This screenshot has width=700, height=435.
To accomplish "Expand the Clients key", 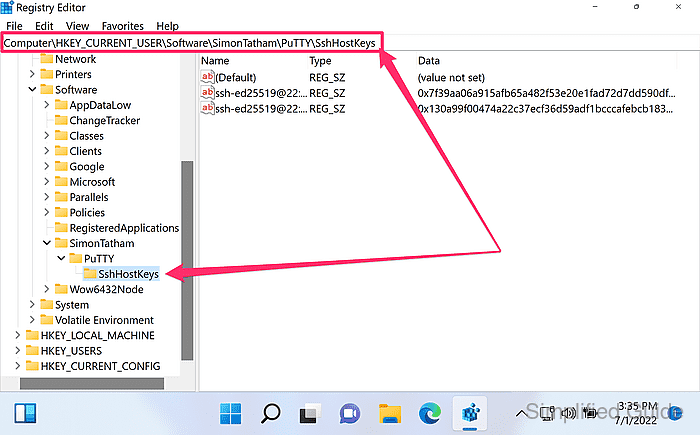I will pos(47,151).
